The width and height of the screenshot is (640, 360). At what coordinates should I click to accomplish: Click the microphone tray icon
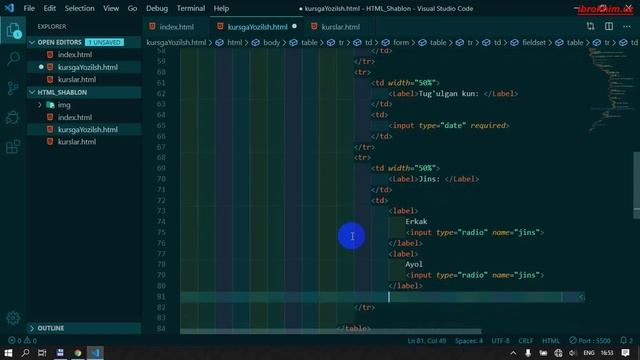pos(528,353)
